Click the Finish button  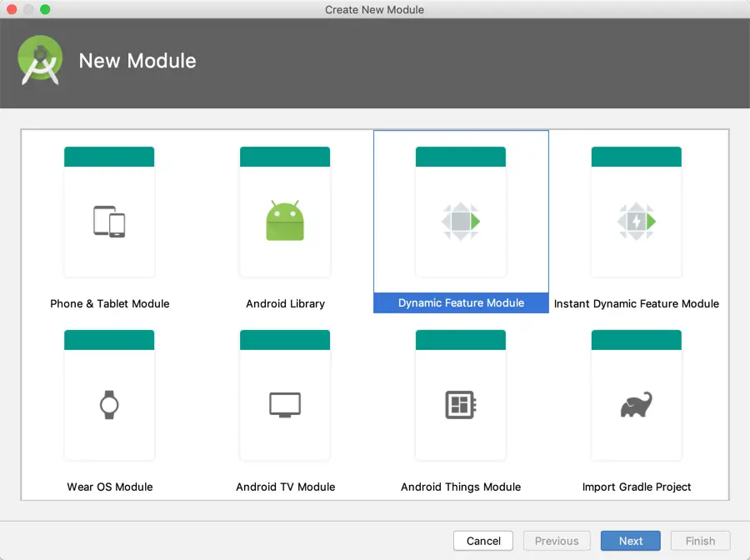click(x=700, y=541)
